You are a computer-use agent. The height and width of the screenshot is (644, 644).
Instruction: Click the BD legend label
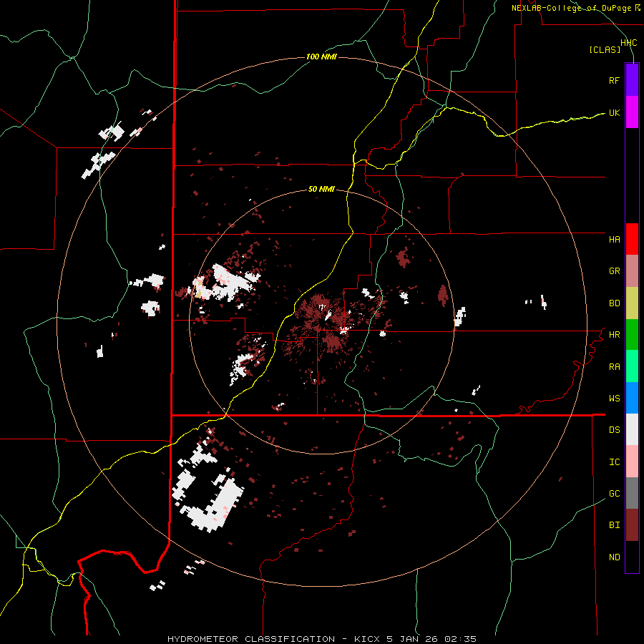(x=614, y=303)
